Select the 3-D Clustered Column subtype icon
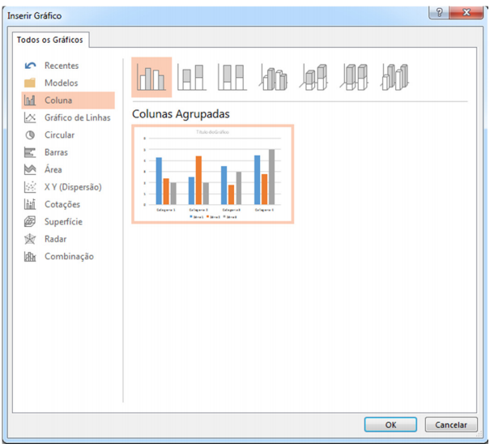 click(274, 77)
